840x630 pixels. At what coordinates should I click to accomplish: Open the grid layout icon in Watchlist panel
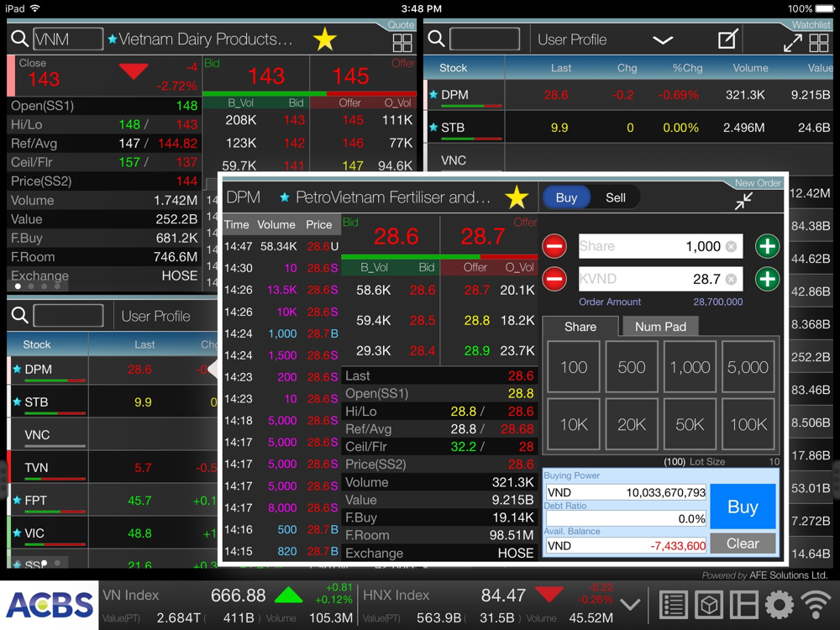click(819, 43)
